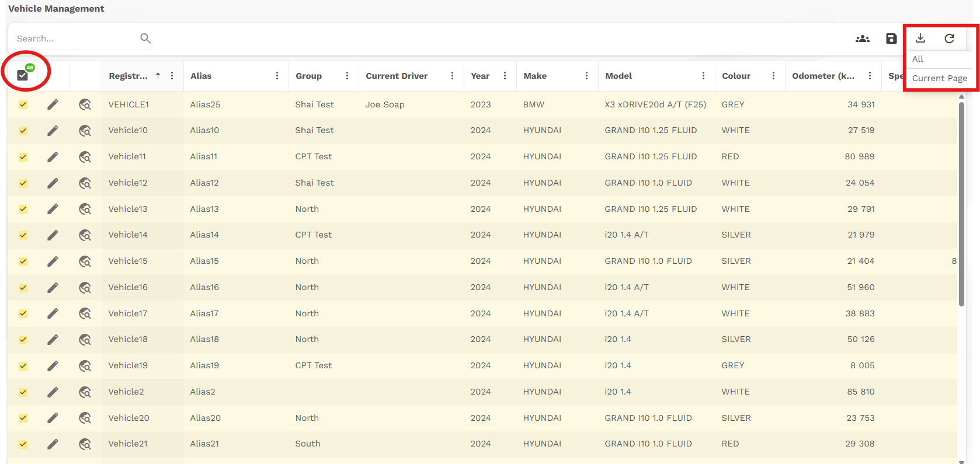Uncheck the Vehicle21 row checkbox
Image resolution: width=980 pixels, height=464 pixels.
[23, 444]
